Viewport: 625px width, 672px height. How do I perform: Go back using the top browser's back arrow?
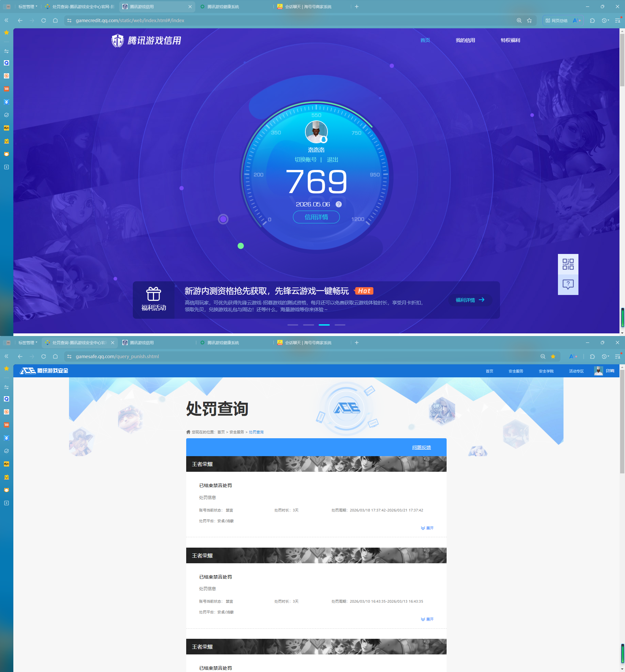[20, 21]
